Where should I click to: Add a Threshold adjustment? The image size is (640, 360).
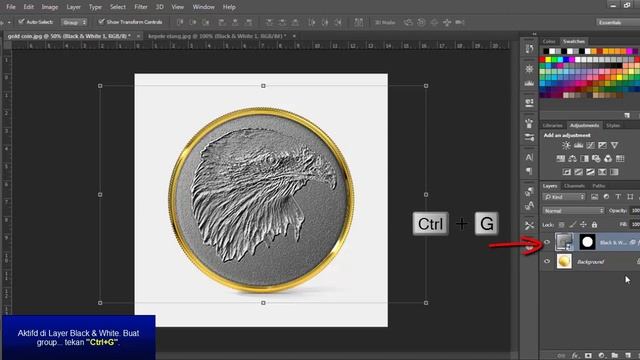[590, 172]
